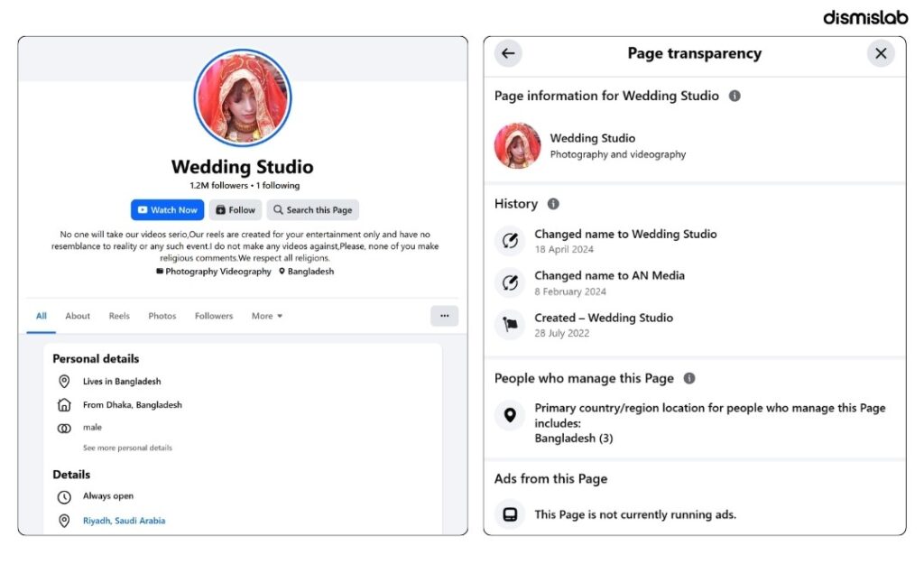Switch to the Followers tab
Screen dimensions: 924x573
(214, 316)
